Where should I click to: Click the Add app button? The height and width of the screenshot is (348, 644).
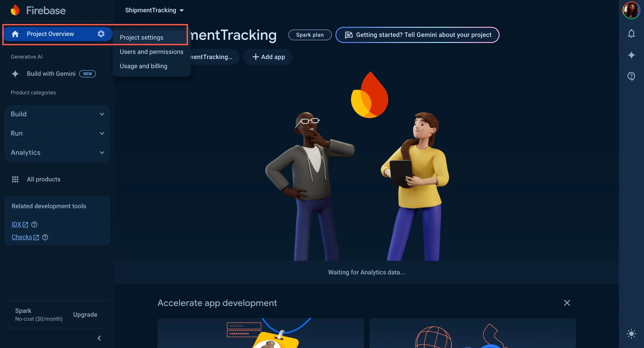pyautogui.click(x=268, y=57)
